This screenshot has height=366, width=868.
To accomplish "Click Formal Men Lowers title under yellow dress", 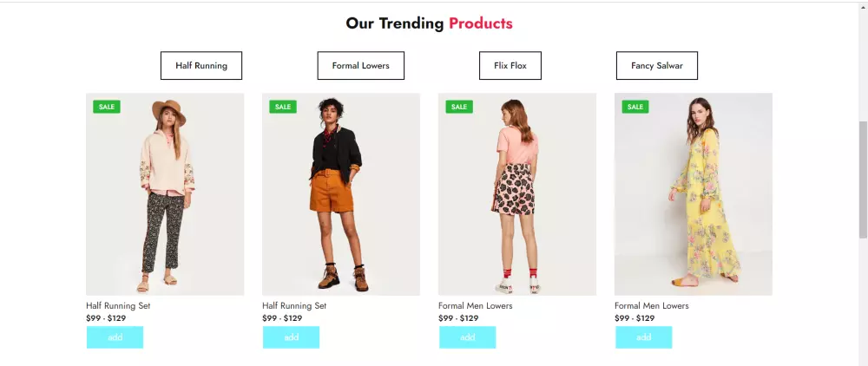I will [x=651, y=306].
